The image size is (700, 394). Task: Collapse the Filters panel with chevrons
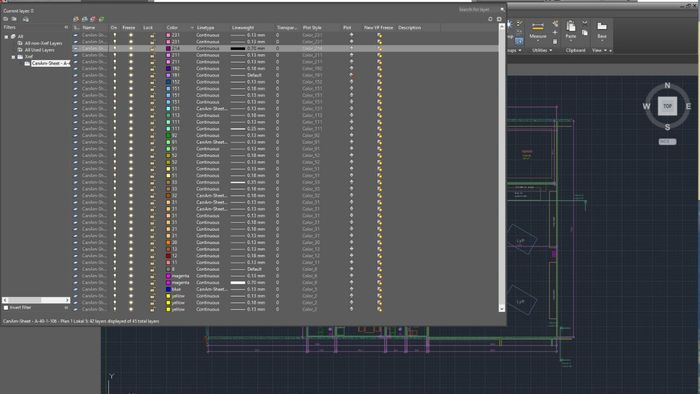pos(66,27)
